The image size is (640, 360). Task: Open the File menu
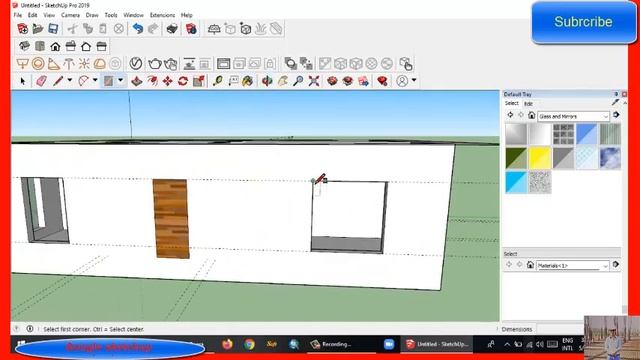coord(18,15)
